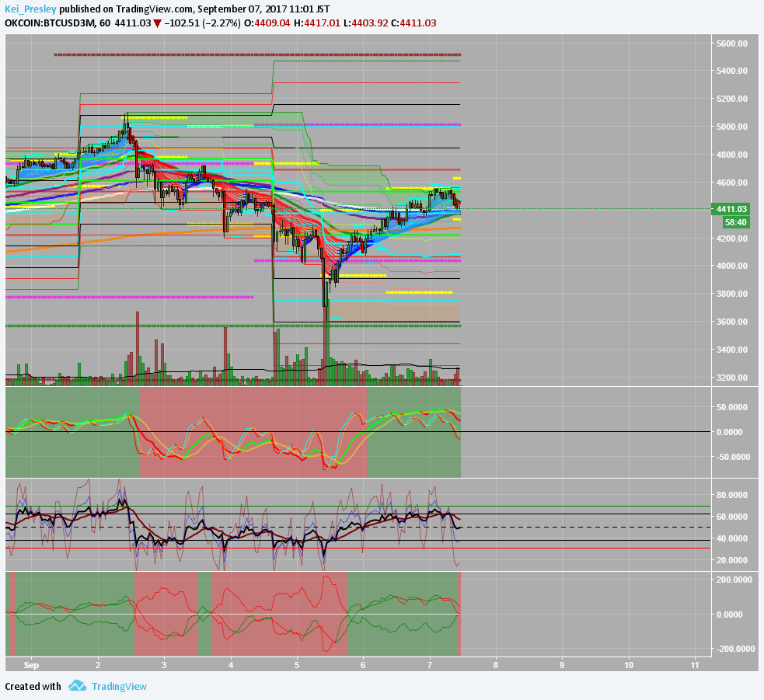
Task: Click date 5 on the time axis
Action: click(x=297, y=665)
